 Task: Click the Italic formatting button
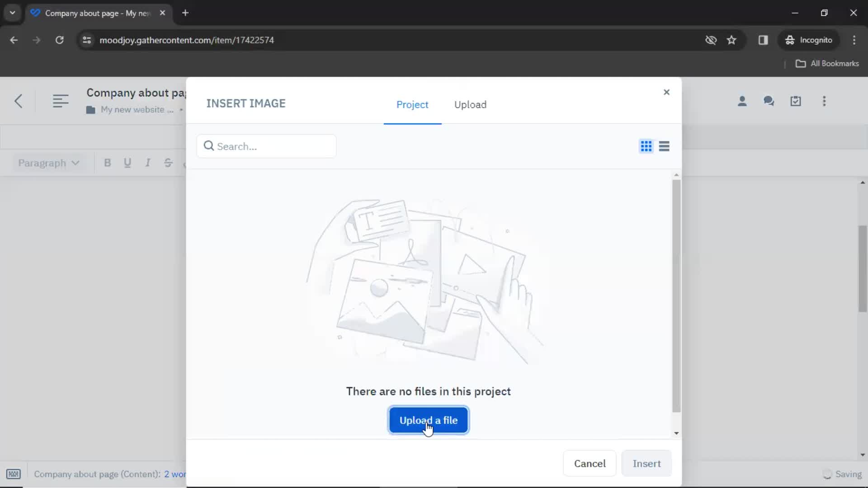tap(147, 163)
